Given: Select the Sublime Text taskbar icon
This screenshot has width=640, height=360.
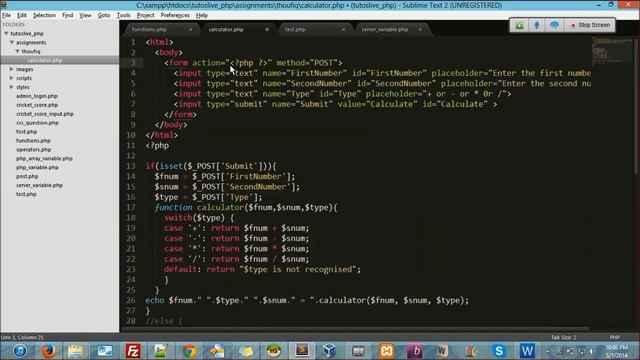Looking at the screenshot, I should pyautogui.click(x=302, y=351).
